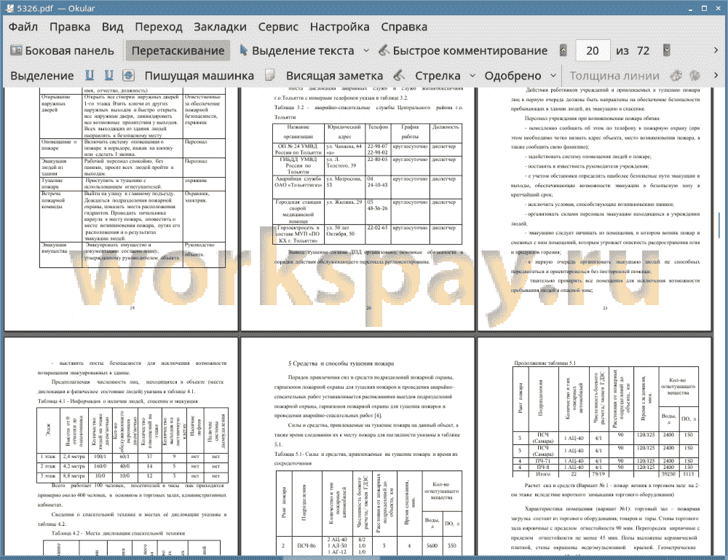Open the Правка menu
This screenshot has width=728, height=560.
(x=70, y=27)
